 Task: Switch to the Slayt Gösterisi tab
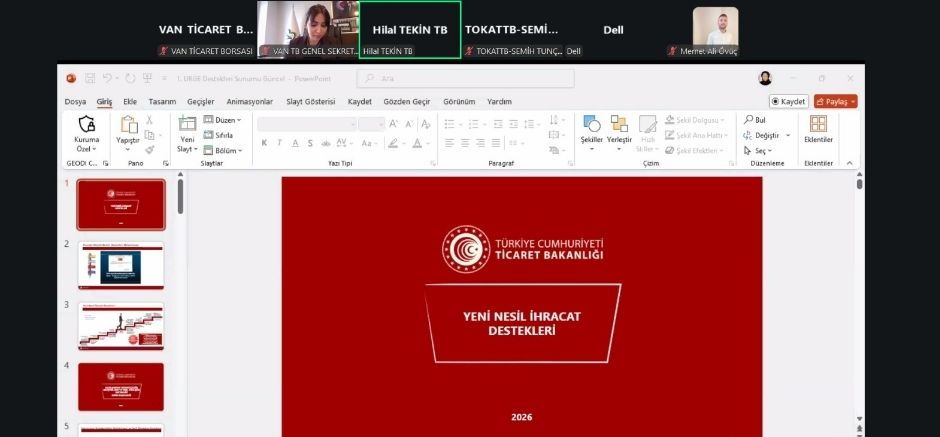tap(311, 102)
